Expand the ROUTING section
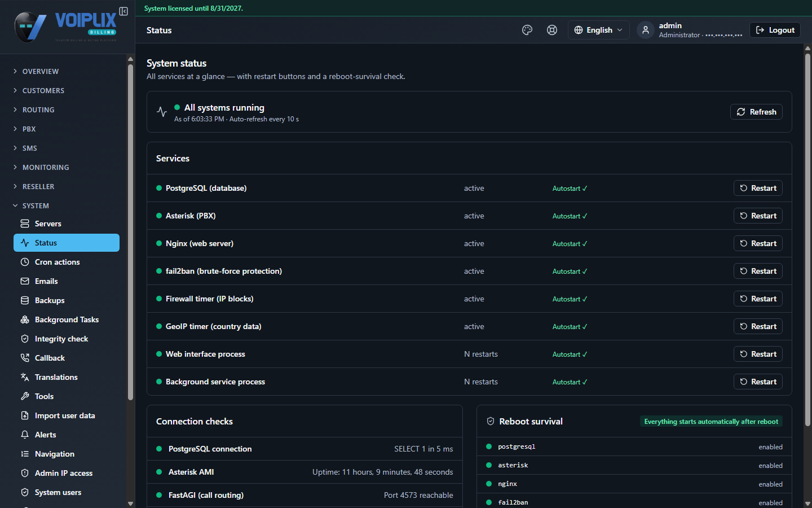Viewport: 812px width, 508px height. tap(63, 110)
